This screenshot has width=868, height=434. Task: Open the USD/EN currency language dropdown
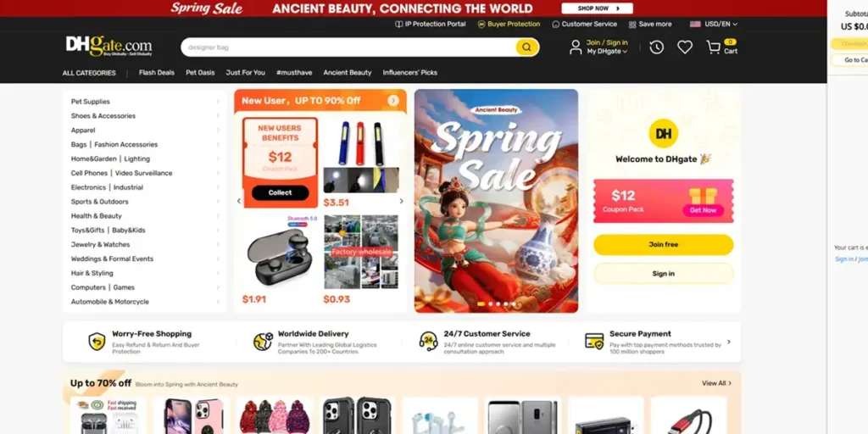714,24
